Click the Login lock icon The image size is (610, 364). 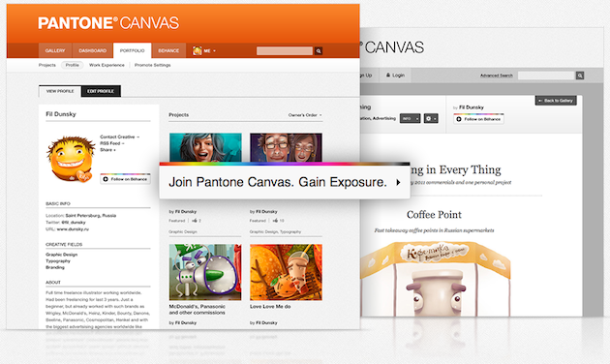(388, 76)
